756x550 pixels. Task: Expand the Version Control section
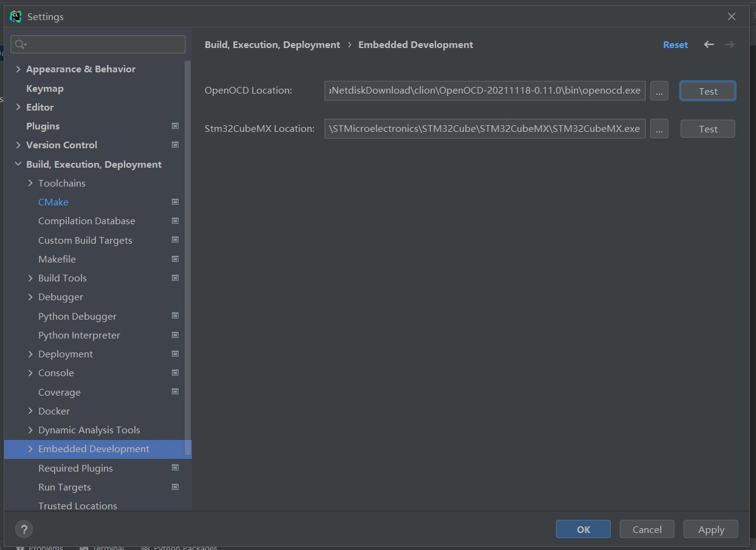tap(18, 145)
